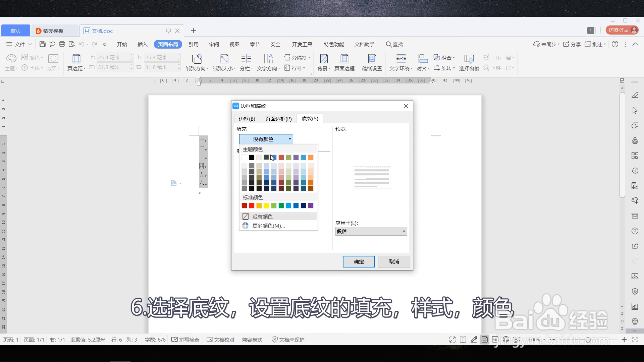Click the fullscreen icon in status bar
The height and width of the screenshot is (362, 644).
click(452, 340)
